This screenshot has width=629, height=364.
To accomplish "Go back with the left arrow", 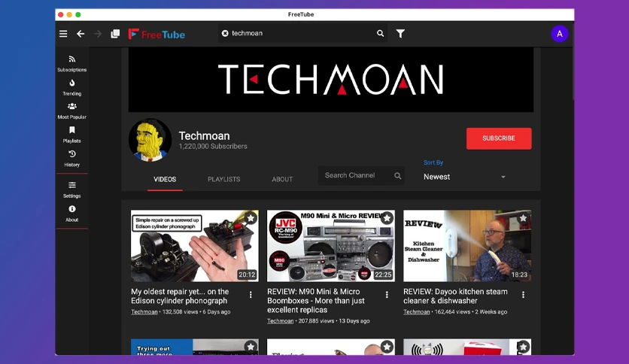I will [81, 34].
